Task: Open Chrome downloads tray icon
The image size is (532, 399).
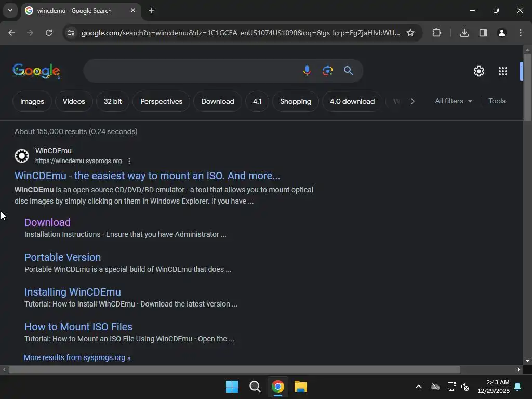Action: point(464,33)
